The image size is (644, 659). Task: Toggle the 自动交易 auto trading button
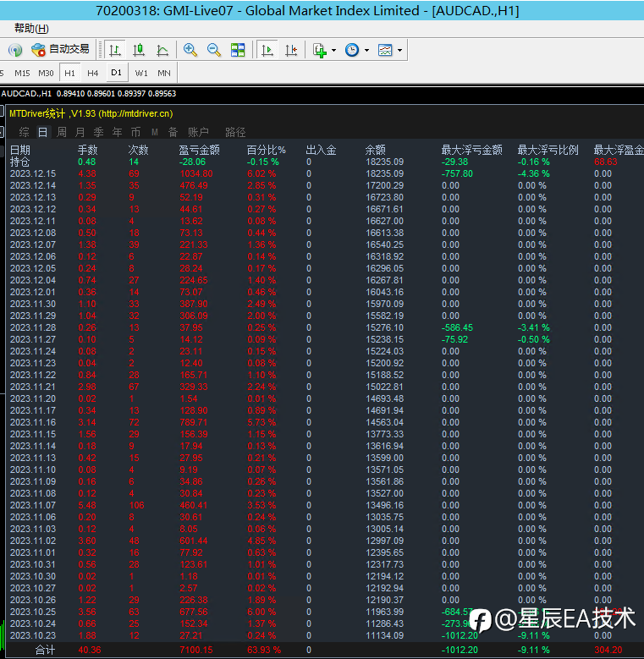click(61, 50)
